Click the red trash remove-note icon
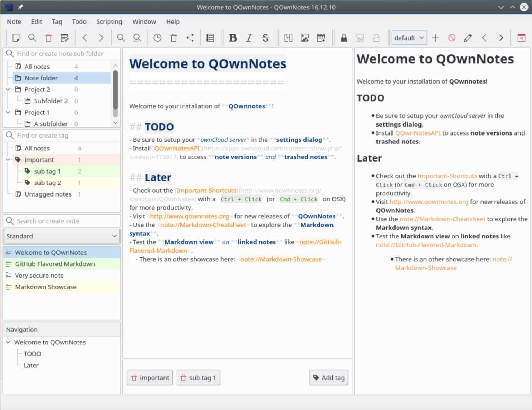This screenshot has height=410, width=532. [48, 38]
